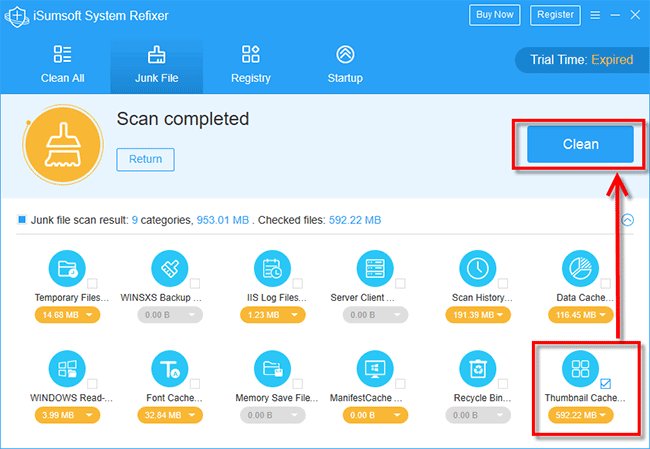Click the Buy Now button

(x=495, y=15)
